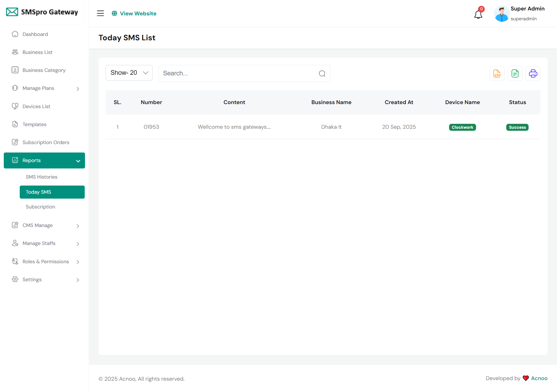Open the Devices List page
The height and width of the screenshot is (392, 557).
click(x=36, y=106)
